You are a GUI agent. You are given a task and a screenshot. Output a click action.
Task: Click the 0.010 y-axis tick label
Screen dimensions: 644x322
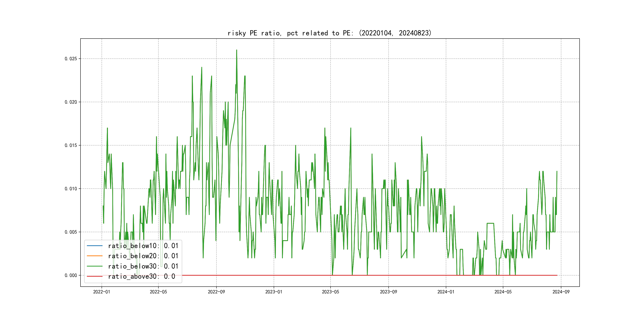71,189
